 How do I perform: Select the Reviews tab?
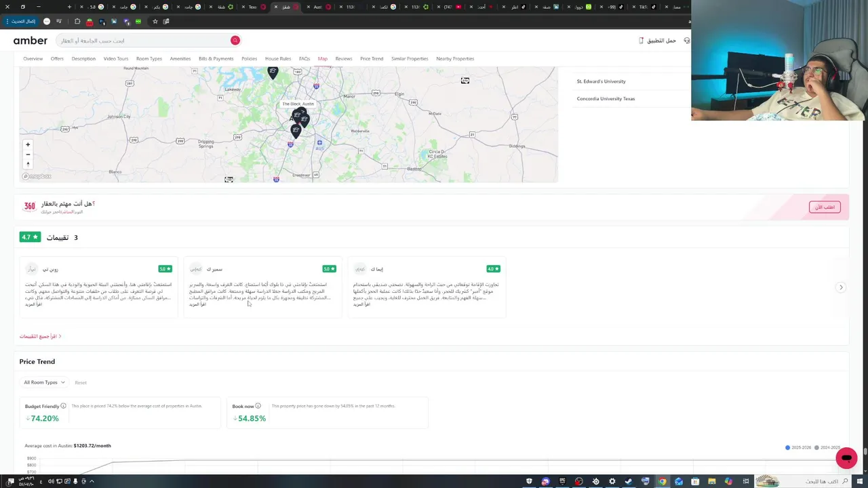coord(344,59)
